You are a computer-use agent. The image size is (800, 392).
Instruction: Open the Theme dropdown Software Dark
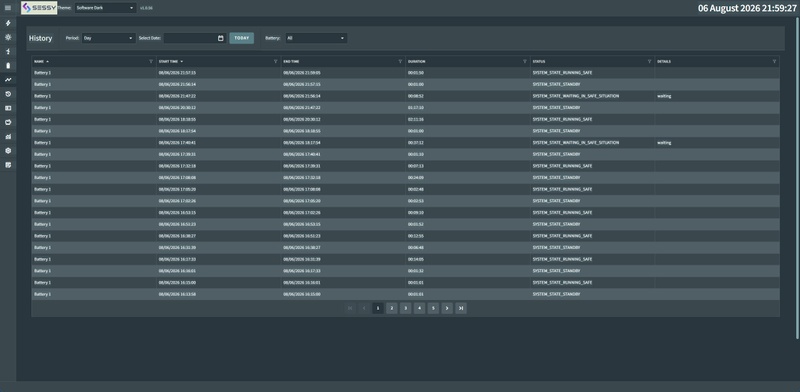click(106, 8)
